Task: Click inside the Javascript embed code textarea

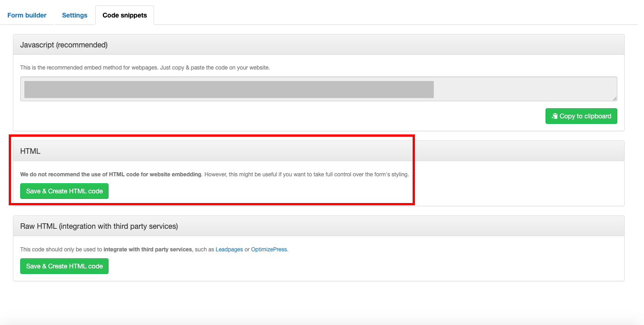Action: pyautogui.click(x=524, y=89)
